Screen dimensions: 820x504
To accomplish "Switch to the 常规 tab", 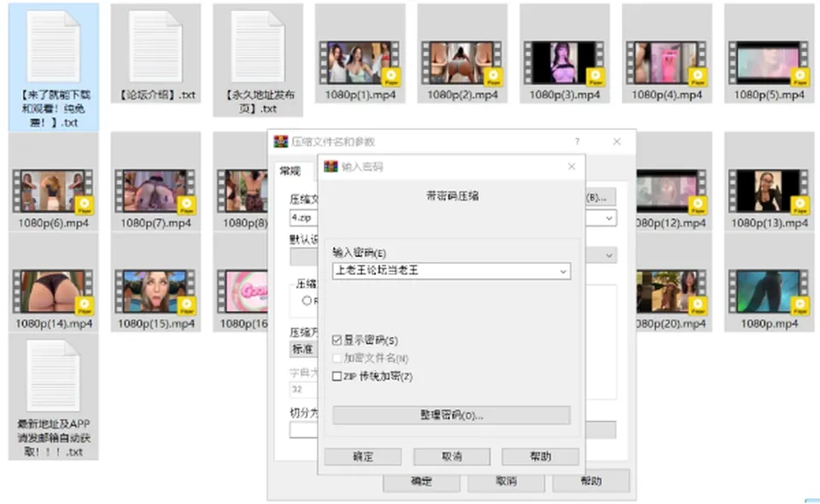I will tap(290, 171).
